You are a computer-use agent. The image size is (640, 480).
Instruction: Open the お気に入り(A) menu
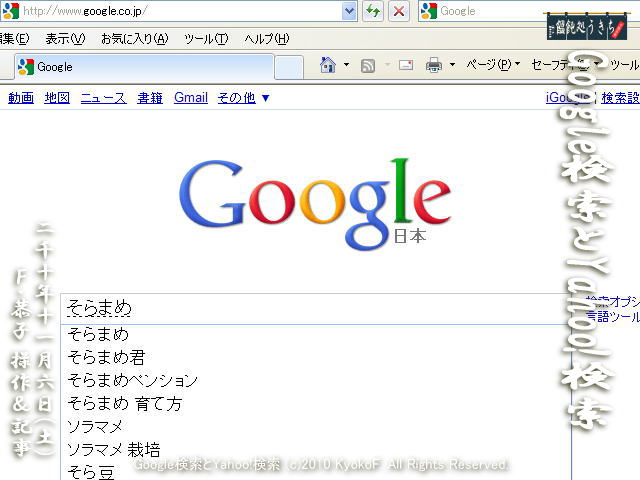coord(135,39)
